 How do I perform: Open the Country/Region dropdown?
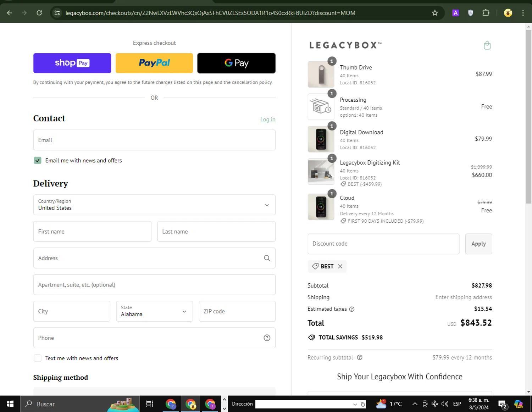(x=154, y=205)
